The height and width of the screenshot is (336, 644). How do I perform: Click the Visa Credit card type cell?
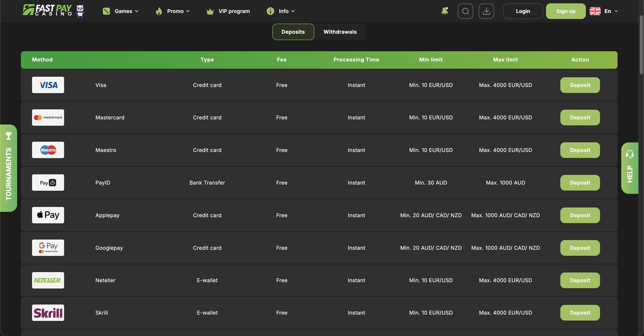coord(207,85)
